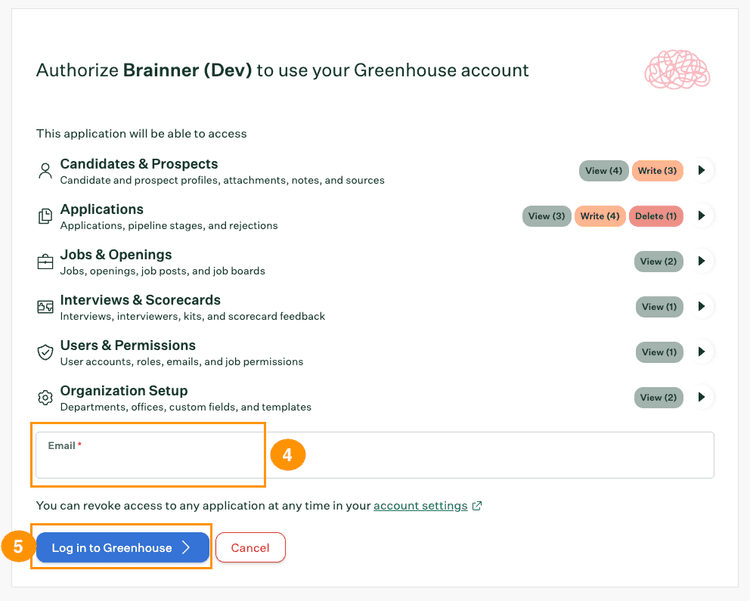Click the Candidates & Prospects person icon

[x=45, y=171]
